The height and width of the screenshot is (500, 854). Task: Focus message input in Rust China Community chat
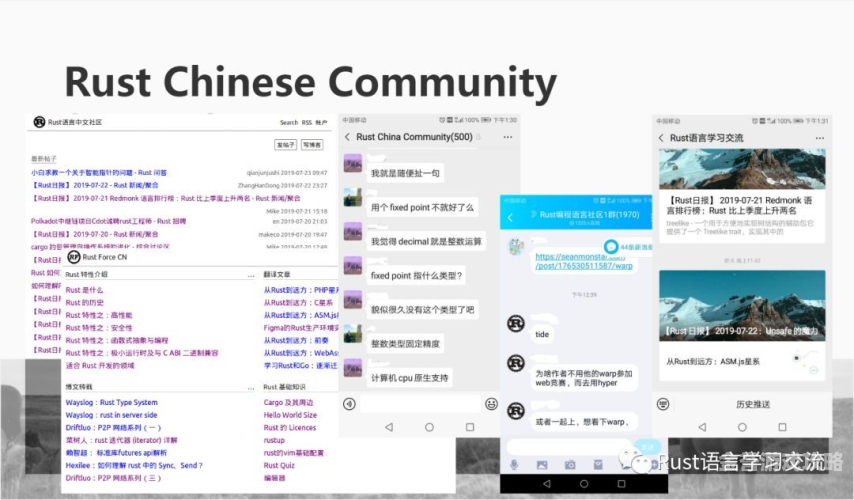pyautogui.click(x=420, y=404)
